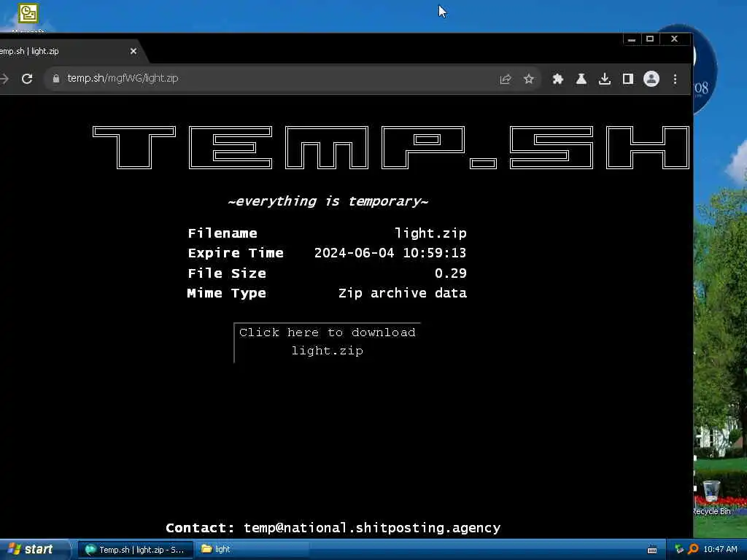747x560 pixels.
Task: Close the light.zip browser tab
Action: pyautogui.click(x=133, y=51)
